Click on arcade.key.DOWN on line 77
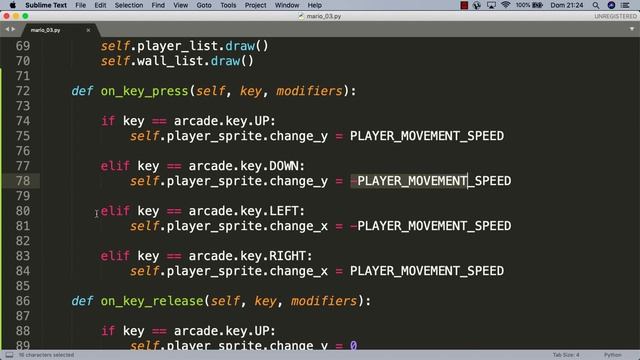Viewport: 640px width, 360px height. [x=244, y=166]
